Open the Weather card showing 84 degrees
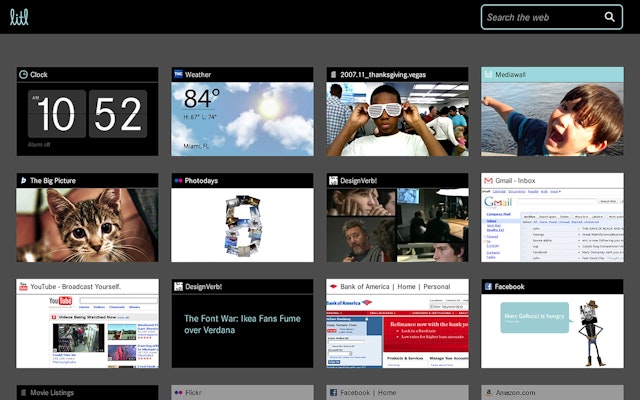640x400 pixels. pyautogui.click(x=242, y=118)
